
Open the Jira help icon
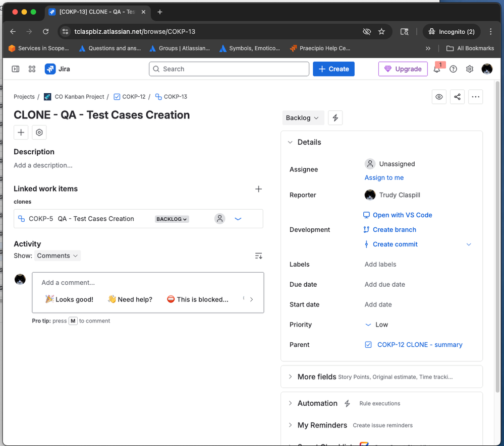453,69
